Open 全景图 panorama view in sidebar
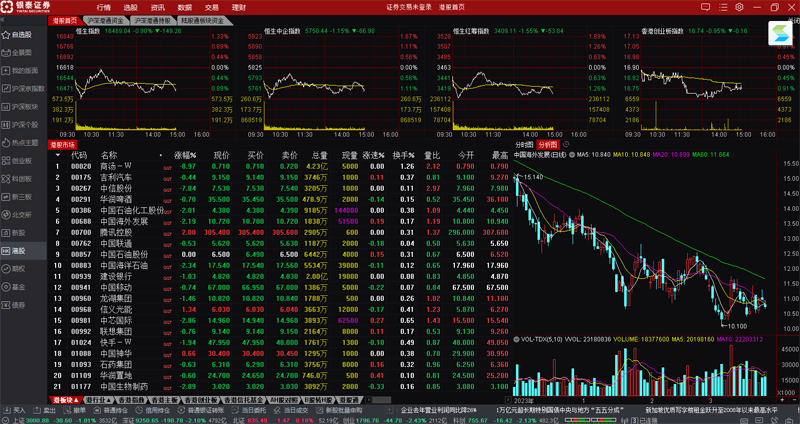Viewport: 800px width, 424px height. [6, 53]
